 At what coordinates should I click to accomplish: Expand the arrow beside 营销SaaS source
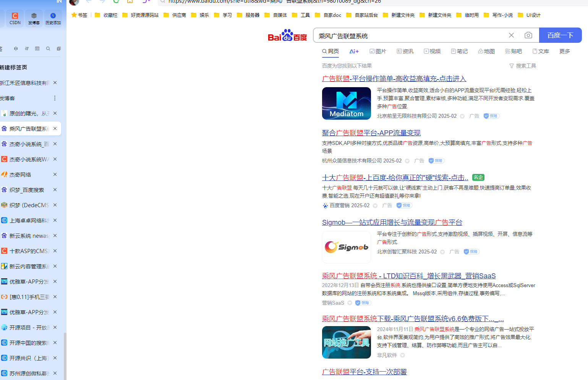pos(350,303)
